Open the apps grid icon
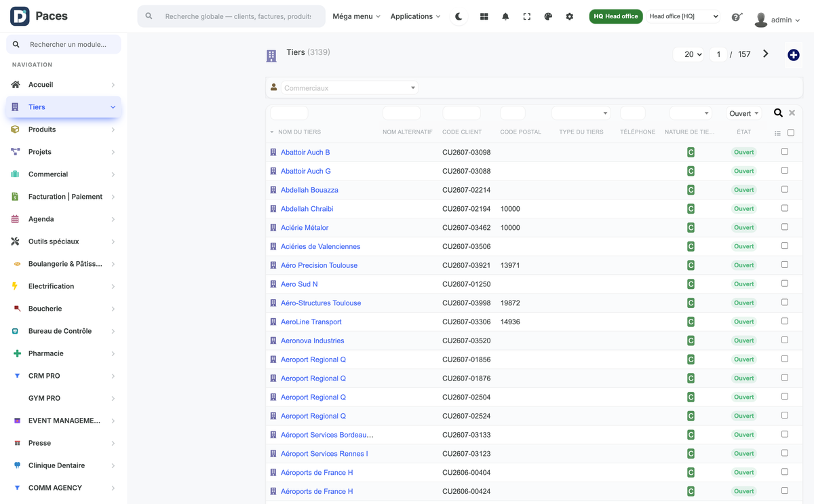 (x=484, y=16)
